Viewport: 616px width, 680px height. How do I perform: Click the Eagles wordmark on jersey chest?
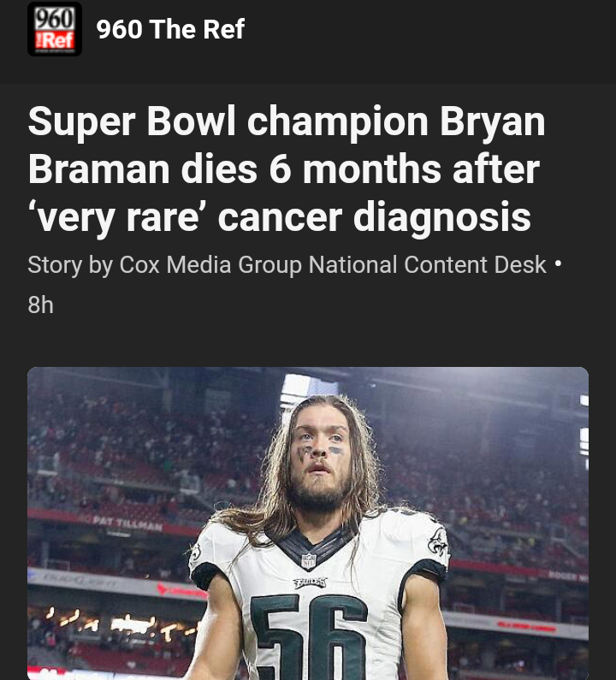click(x=309, y=582)
